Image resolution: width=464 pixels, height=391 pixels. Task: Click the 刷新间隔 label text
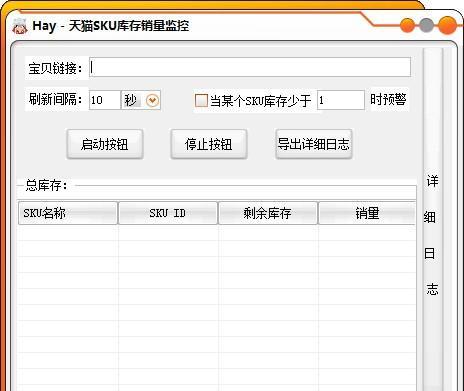pyautogui.click(x=55, y=99)
